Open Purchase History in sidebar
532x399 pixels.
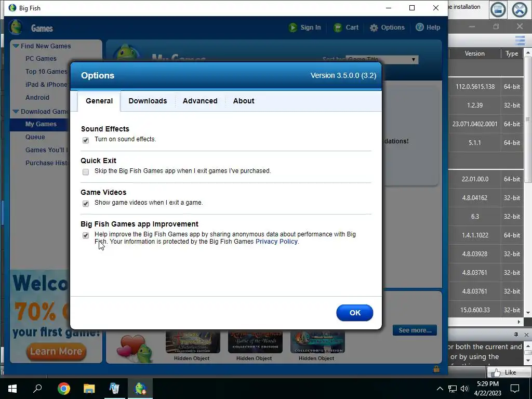click(46, 163)
